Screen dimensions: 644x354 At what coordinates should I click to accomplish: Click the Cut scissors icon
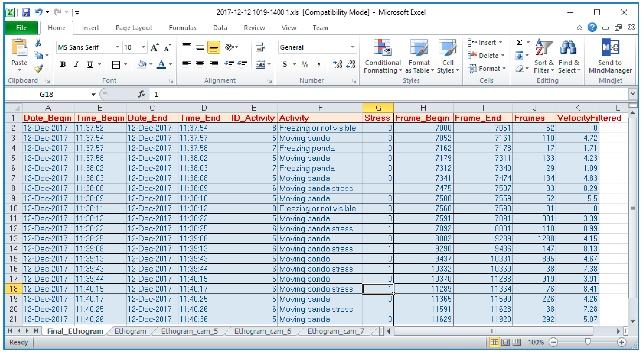tap(38, 43)
